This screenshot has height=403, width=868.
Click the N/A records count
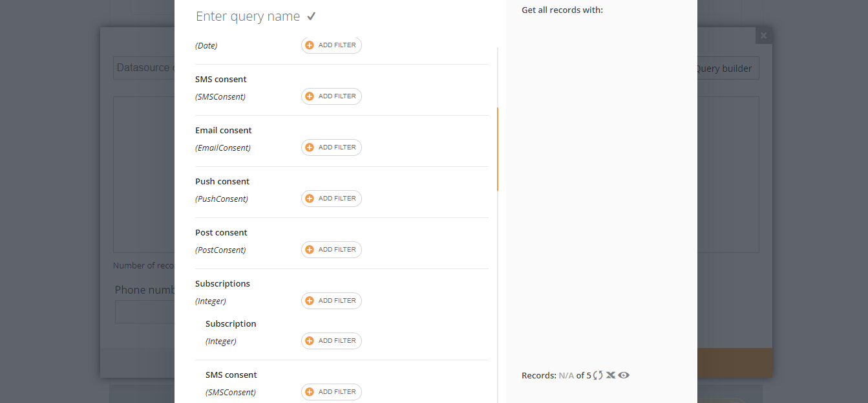coord(566,375)
